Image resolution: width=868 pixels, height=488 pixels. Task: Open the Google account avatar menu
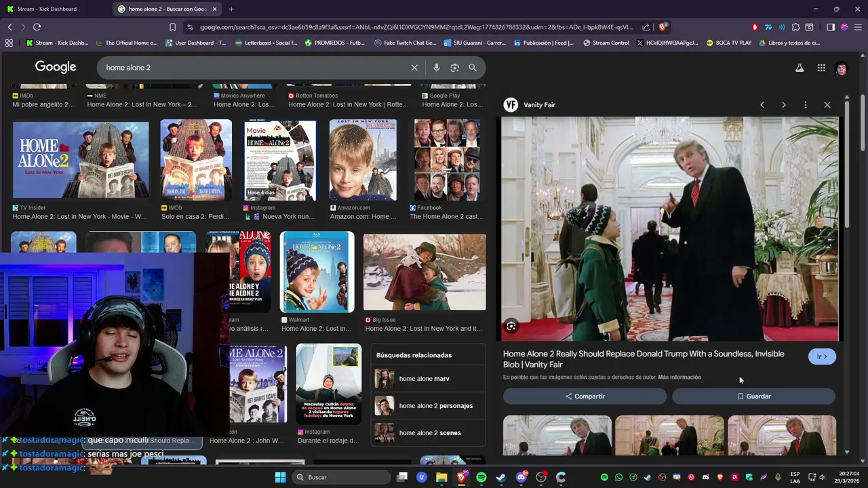(842, 68)
